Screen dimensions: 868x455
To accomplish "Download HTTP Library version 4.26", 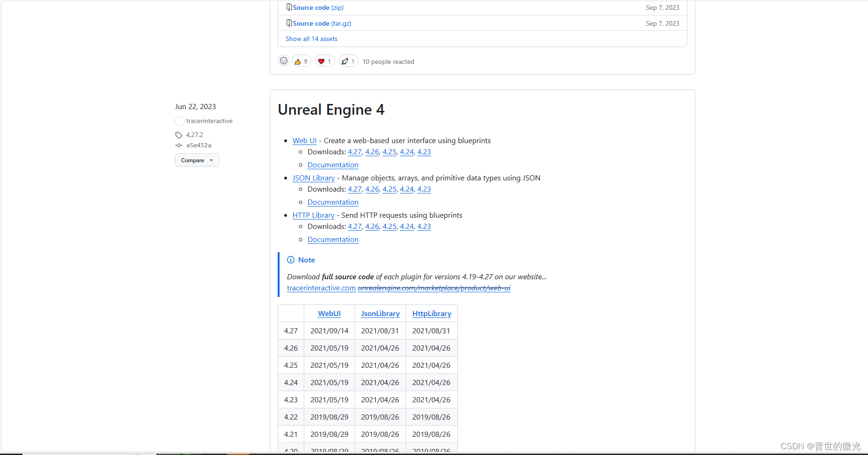I will coord(372,226).
